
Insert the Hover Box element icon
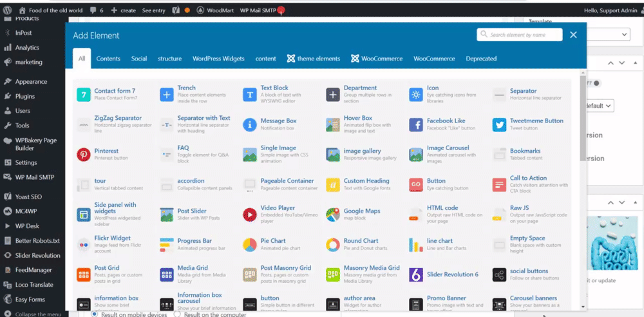tap(333, 124)
